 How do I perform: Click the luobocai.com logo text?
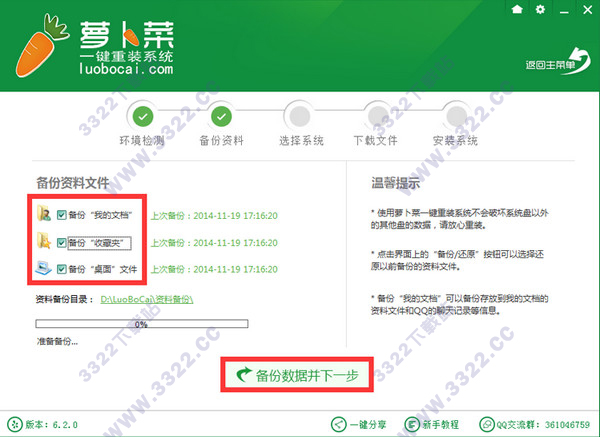[126, 69]
